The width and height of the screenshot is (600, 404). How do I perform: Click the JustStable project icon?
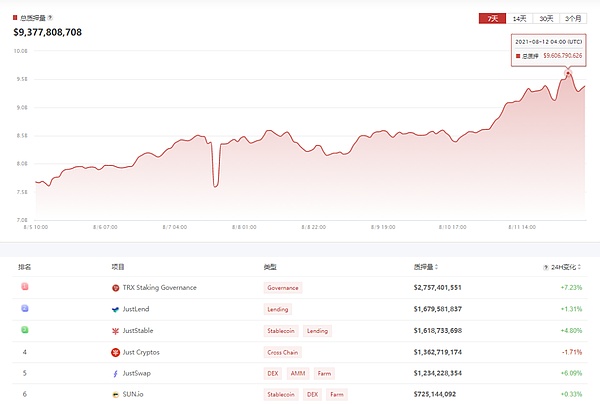[116, 330]
